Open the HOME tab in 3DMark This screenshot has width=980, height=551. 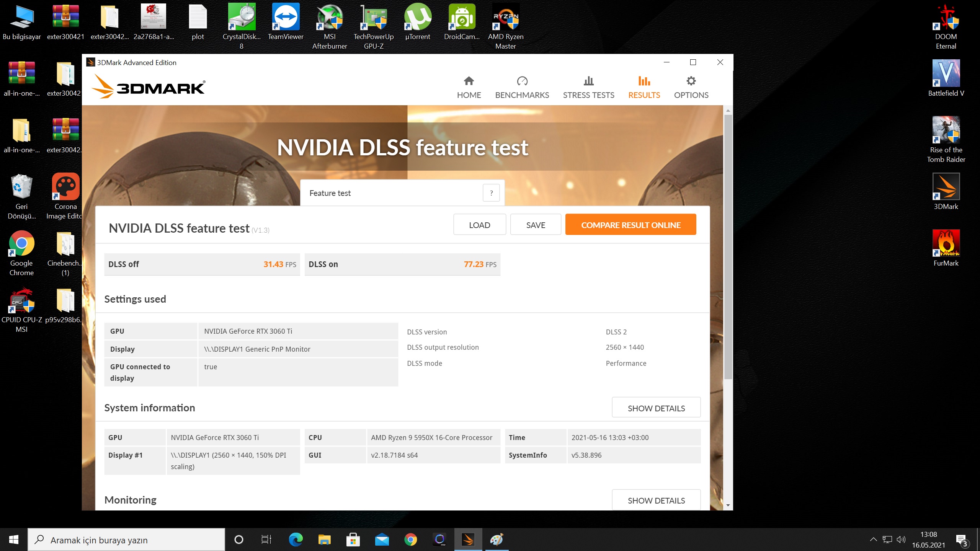[x=469, y=87]
